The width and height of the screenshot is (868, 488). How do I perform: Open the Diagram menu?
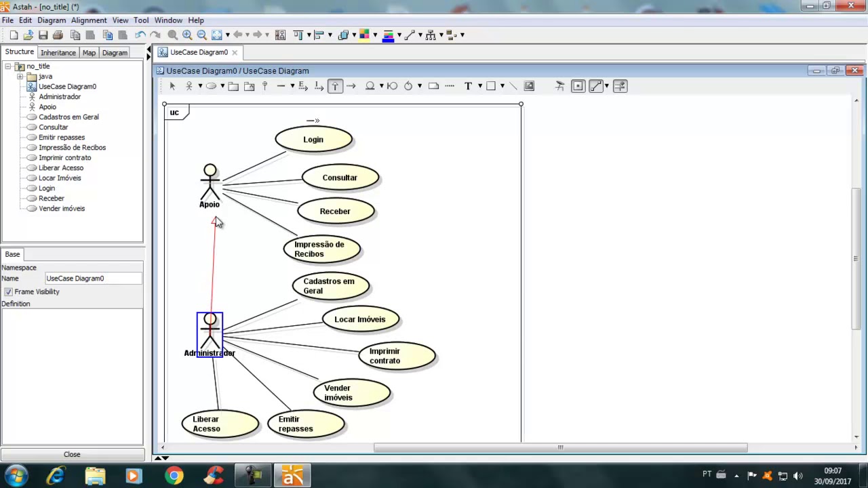52,20
